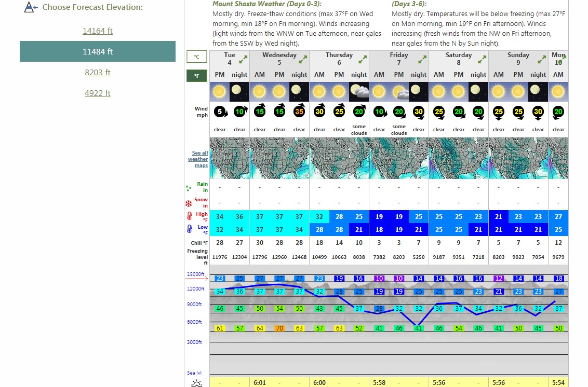The image size is (588, 387).
Task: Click Sunday night 30 mph wind icon
Action: coord(538,113)
